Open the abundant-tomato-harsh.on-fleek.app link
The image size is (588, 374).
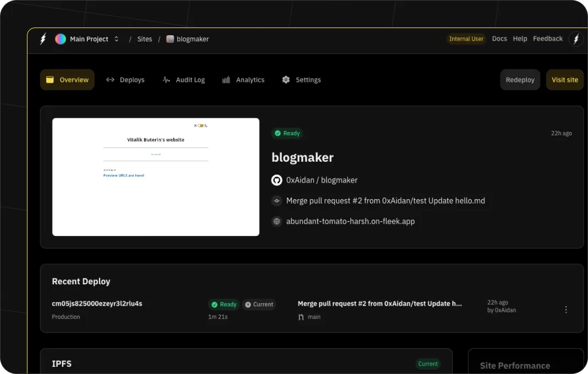[351, 221]
